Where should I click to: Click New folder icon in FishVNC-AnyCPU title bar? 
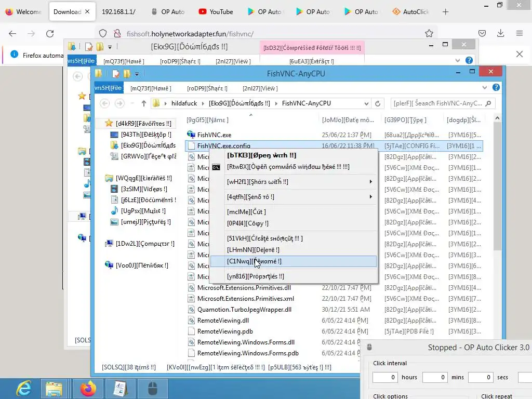(127, 74)
